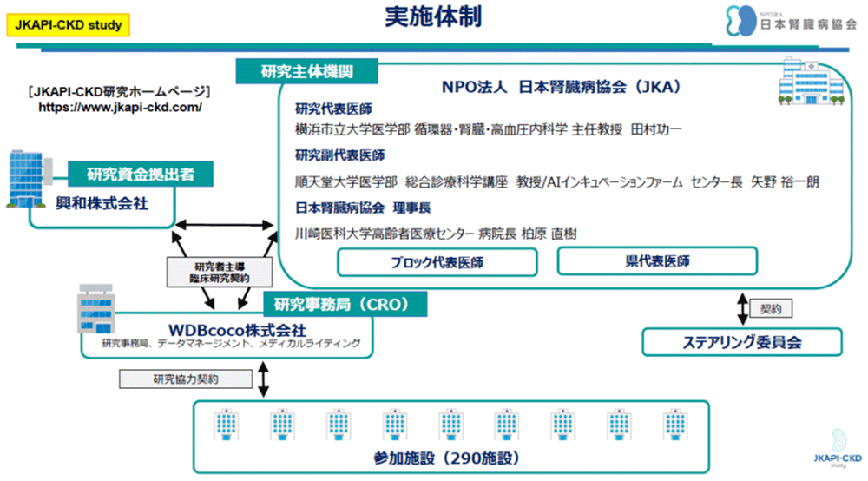The width and height of the screenshot is (868, 481).
Task: Select the 参加施設 (290施設) text
Action: 447,458
